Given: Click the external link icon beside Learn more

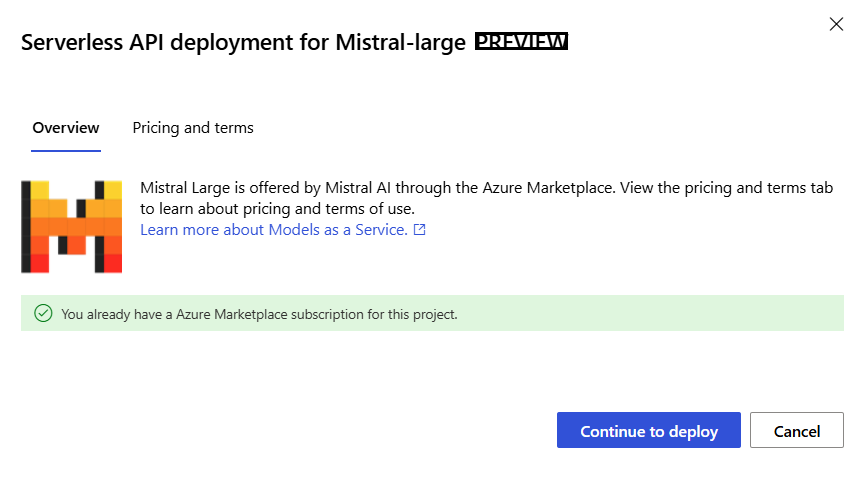Looking at the screenshot, I should (x=420, y=230).
